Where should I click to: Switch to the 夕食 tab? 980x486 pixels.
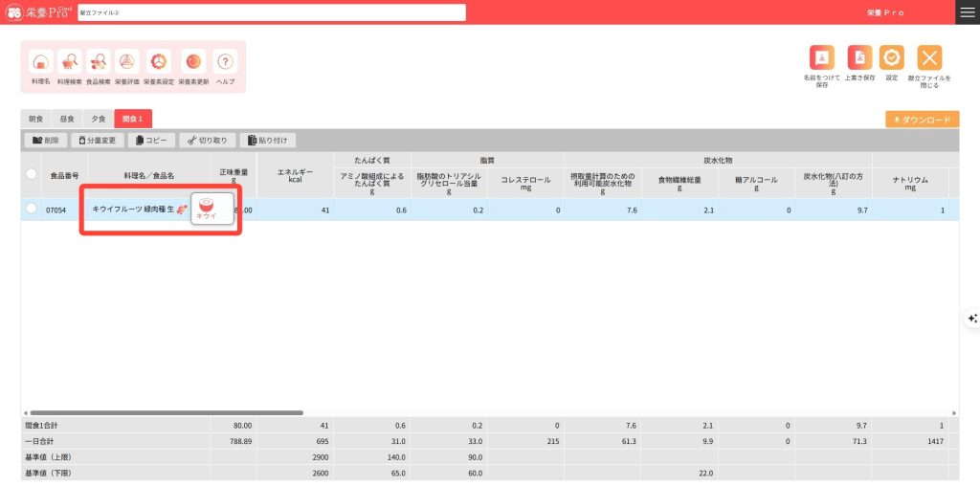click(99, 119)
